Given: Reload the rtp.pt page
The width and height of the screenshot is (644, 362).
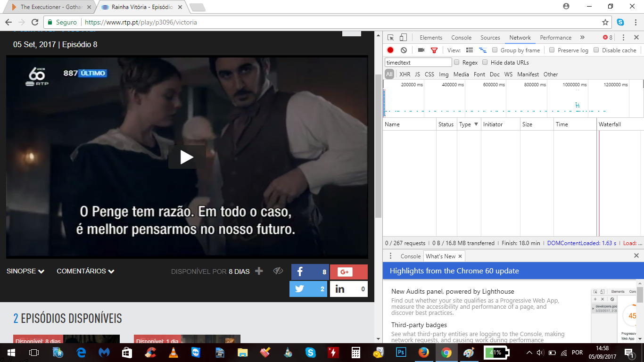Looking at the screenshot, I should tap(34, 22).
